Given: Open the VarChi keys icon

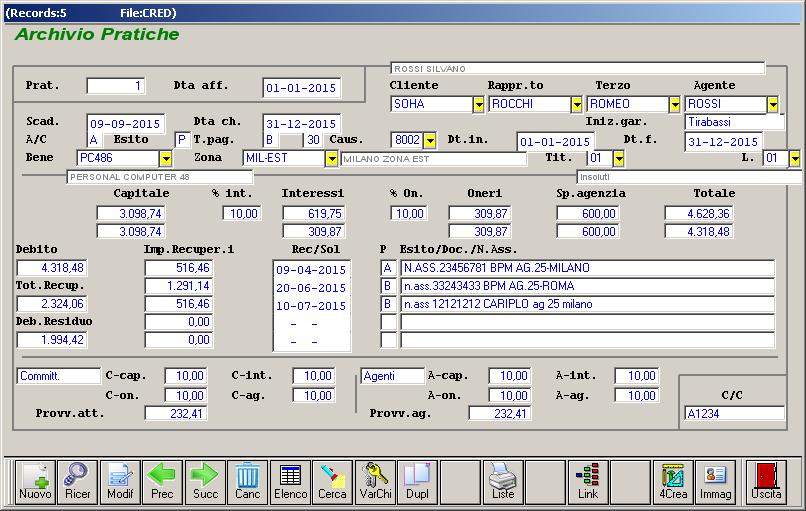Looking at the screenshot, I should pyautogui.click(x=375, y=482).
